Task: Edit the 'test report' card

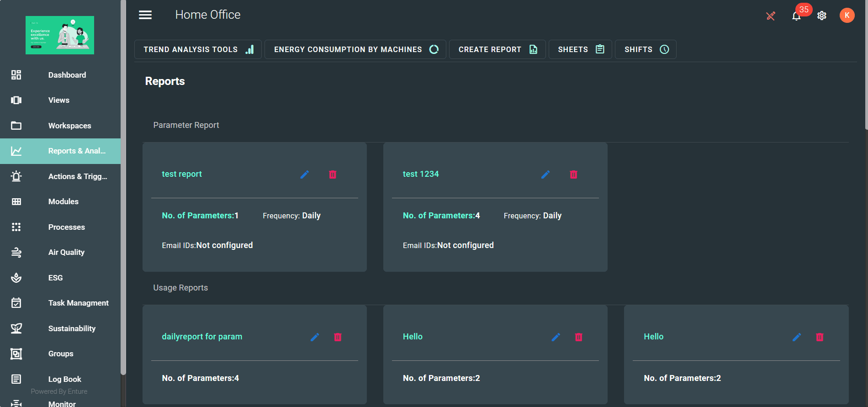Action: pyautogui.click(x=305, y=174)
